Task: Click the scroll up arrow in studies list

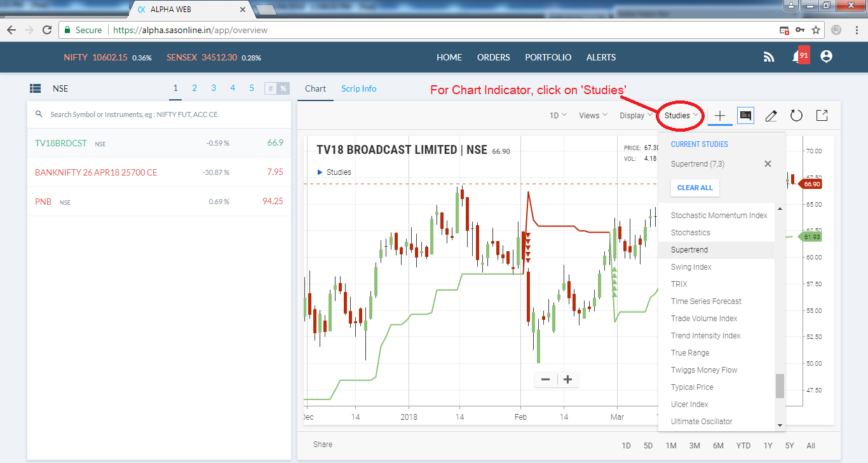Action: click(x=780, y=209)
